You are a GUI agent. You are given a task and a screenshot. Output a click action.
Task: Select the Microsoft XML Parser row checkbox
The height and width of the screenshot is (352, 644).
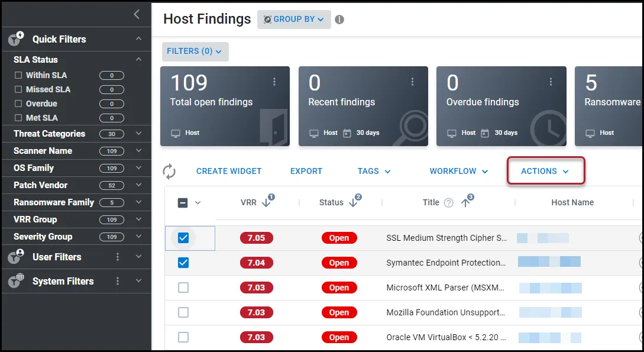point(183,288)
